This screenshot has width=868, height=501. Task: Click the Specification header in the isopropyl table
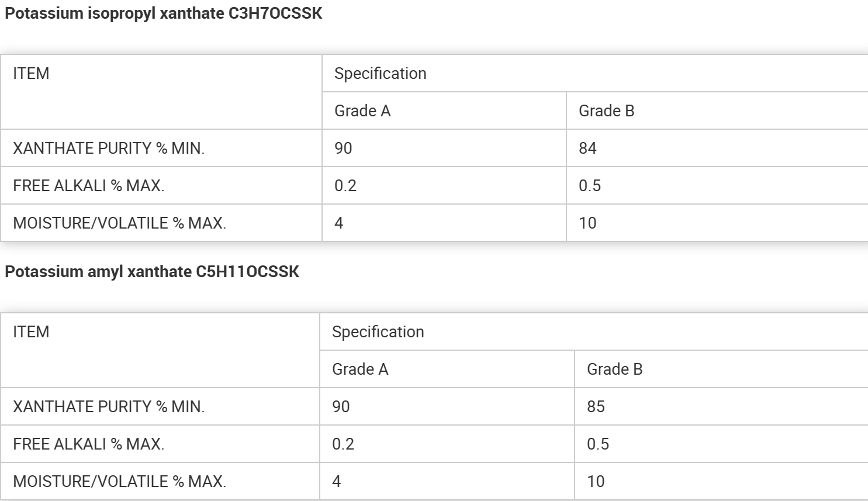pos(380,74)
